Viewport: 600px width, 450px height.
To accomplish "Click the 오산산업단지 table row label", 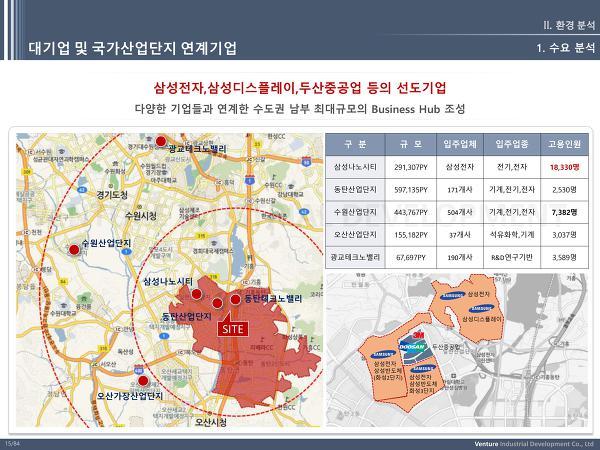I will pyautogui.click(x=355, y=235).
